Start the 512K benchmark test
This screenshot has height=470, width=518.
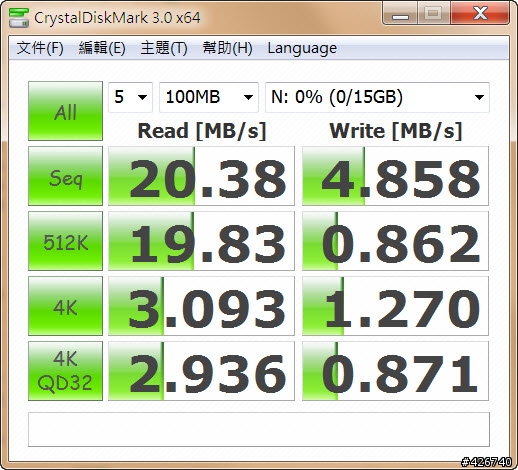65,241
